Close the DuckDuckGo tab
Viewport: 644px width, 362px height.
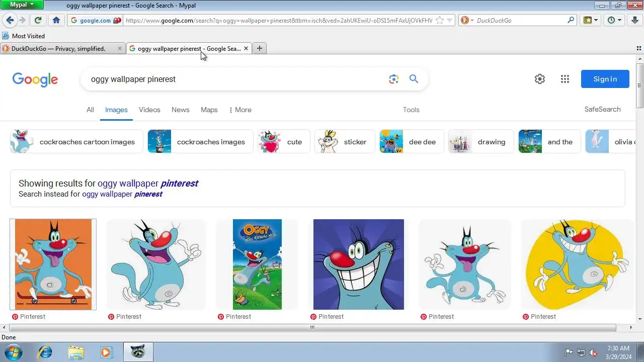[120, 49]
